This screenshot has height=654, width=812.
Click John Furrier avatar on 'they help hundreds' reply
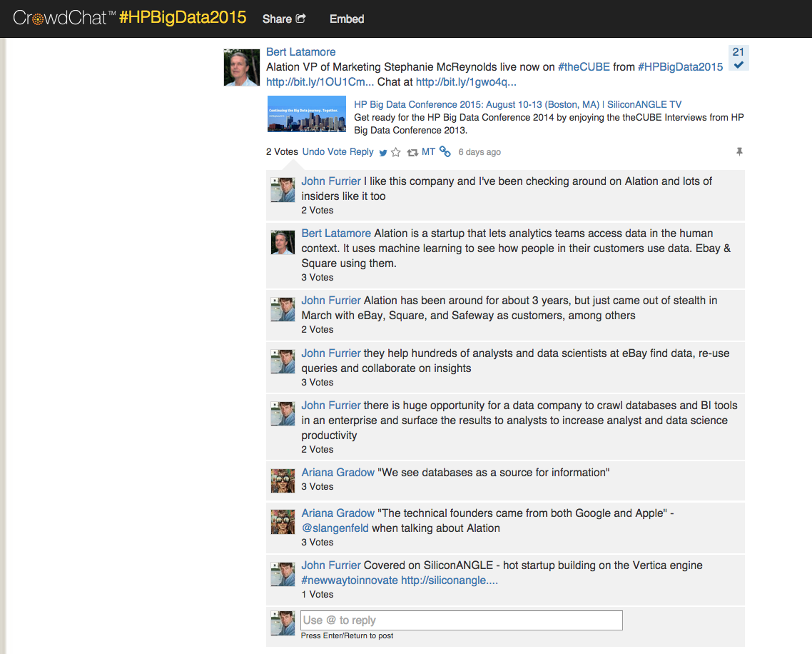[283, 362]
